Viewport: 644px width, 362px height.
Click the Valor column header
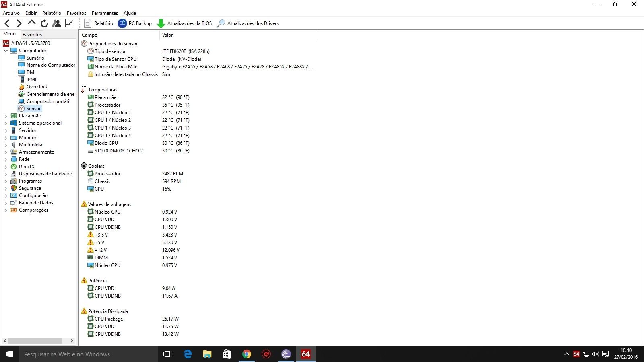pyautogui.click(x=237, y=35)
